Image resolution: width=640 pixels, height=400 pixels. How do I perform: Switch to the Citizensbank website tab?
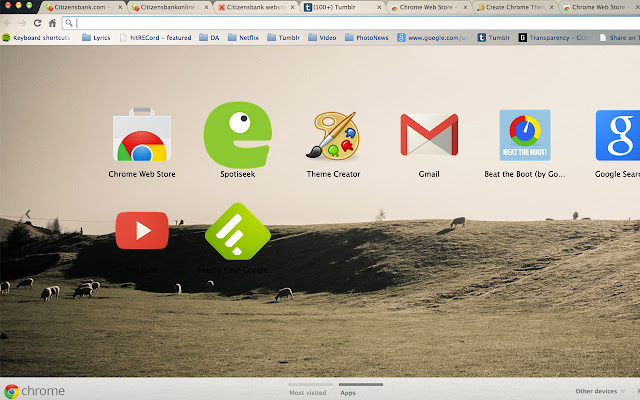point(253,7)
